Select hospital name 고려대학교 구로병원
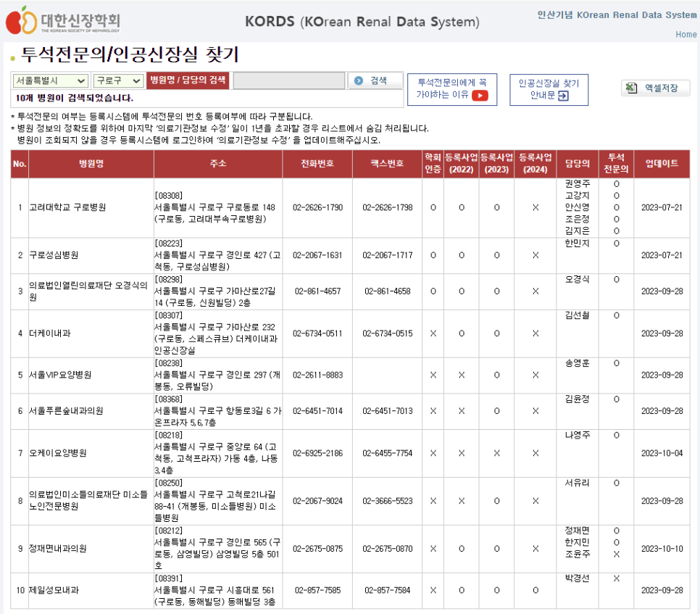Image resolution: width=700 pixels, height=614 pixels. [x=67, y=207]
